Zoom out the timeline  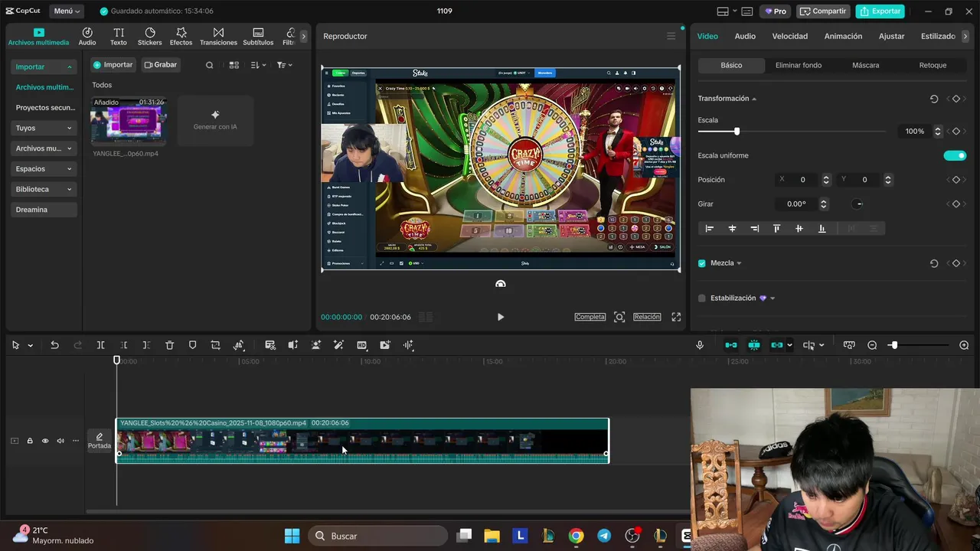[872, 345]
